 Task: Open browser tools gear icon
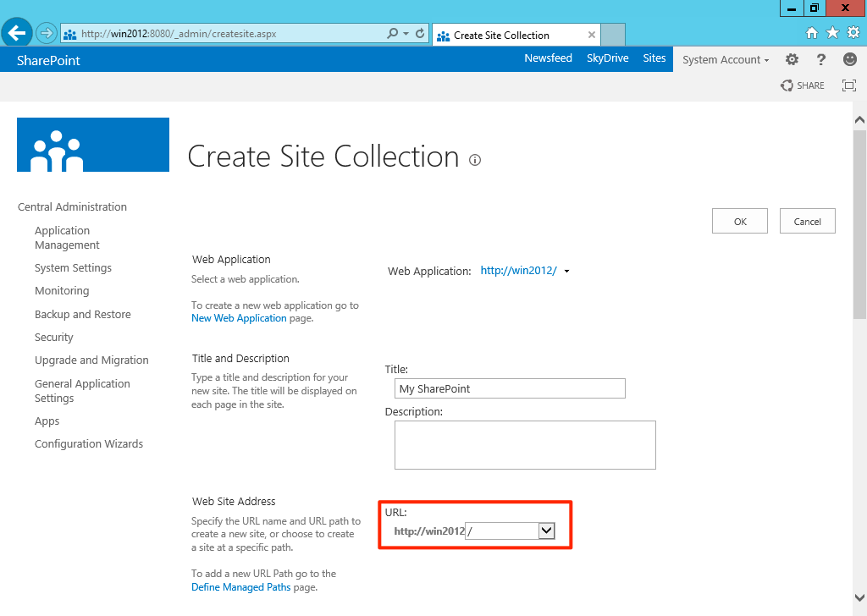853,33
